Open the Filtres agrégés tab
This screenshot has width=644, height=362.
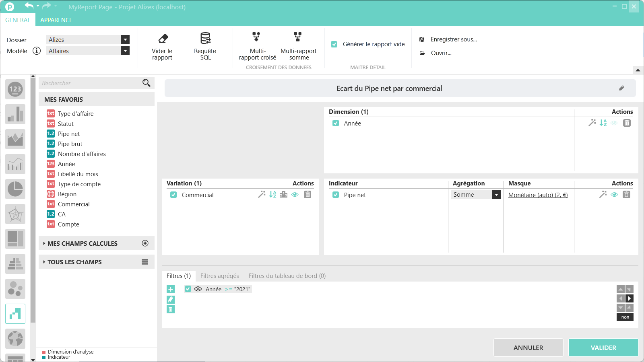[x=219, y=276]
